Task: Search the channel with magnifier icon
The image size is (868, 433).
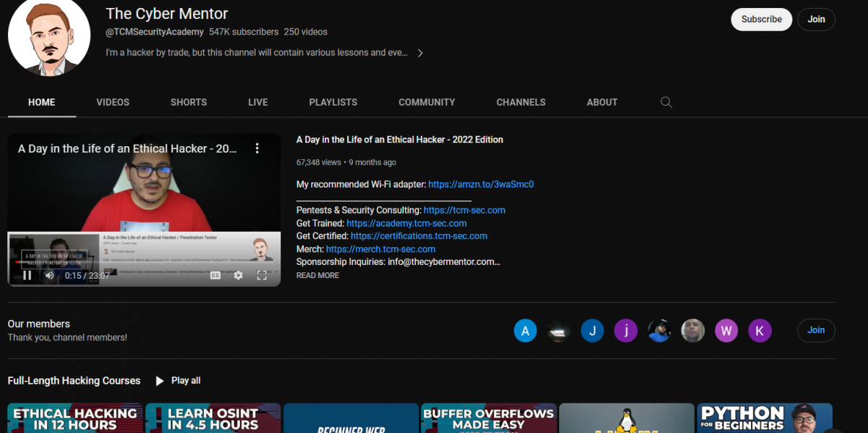Action: point(667,102)
